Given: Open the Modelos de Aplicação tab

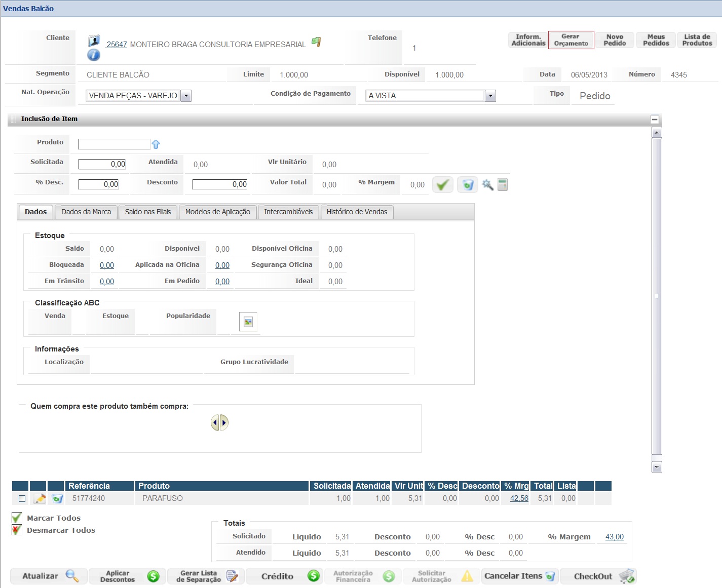Looking at the screenshot, I should tap(218, 212).
